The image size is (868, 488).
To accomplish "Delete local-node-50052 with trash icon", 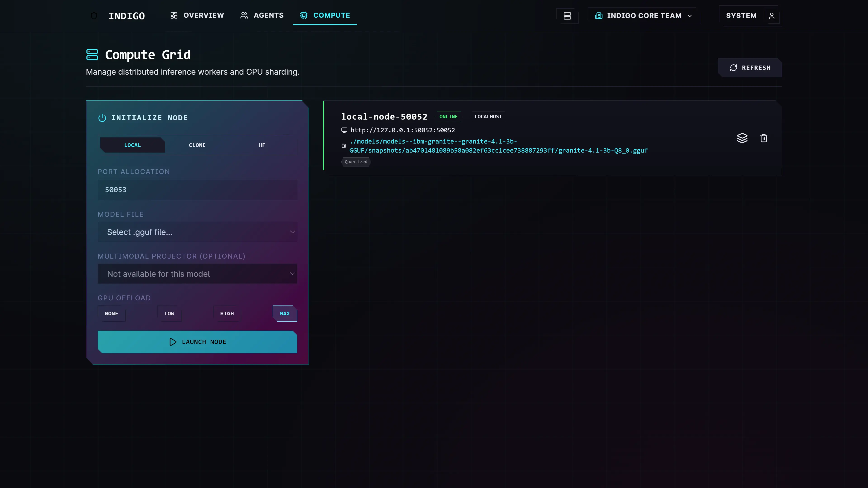I will 764,138.
